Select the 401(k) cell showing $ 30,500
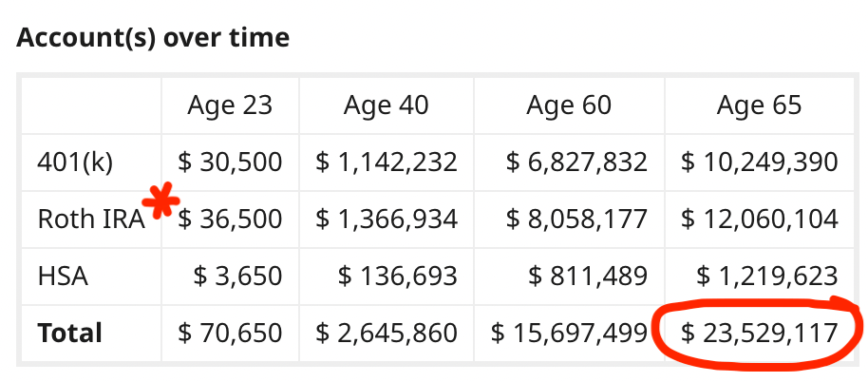 click(230, 162)
